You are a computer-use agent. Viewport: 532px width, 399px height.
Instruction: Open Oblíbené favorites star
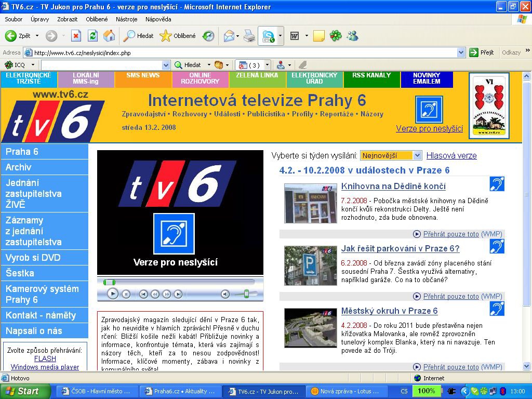coord(178,36)
